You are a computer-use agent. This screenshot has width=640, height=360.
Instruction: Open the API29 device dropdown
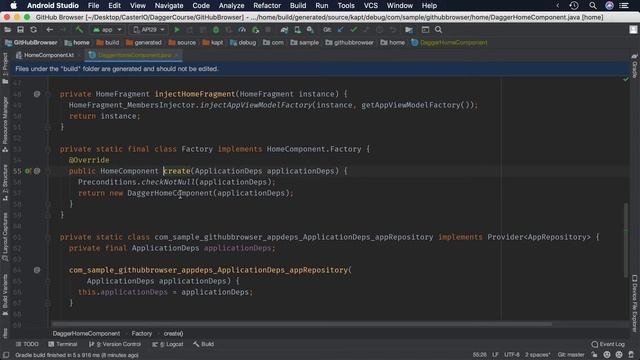(x=149, y=30)
